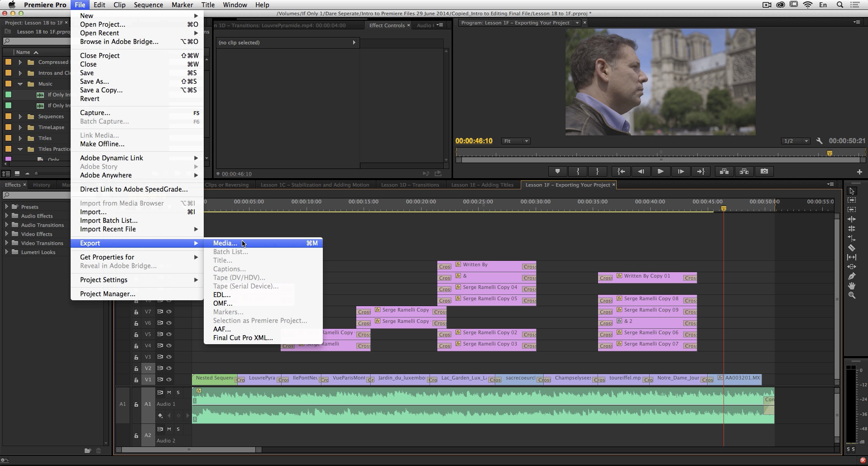Export frame with camera icon
Screen dimensions: 868x466
tap(764, 171)
